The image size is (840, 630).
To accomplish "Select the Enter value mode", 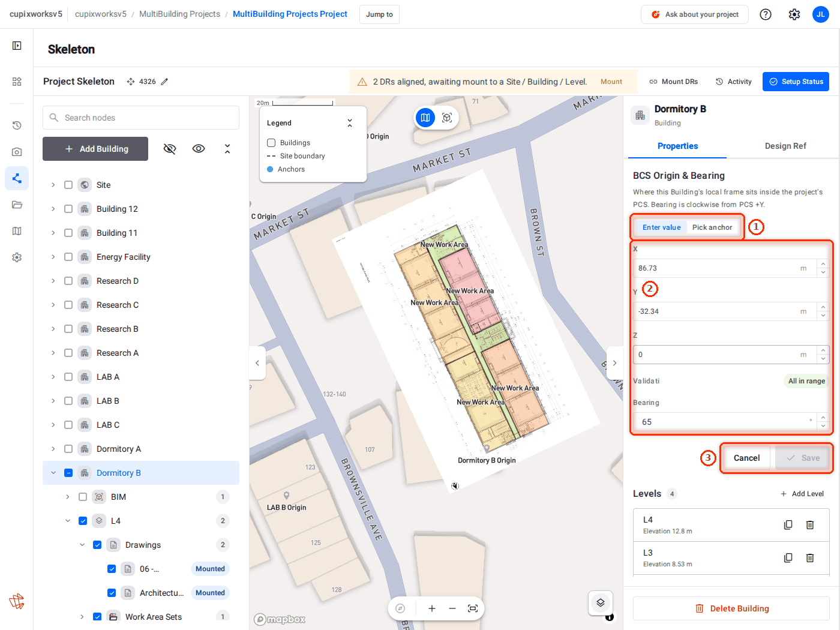I will click(661, 227).
